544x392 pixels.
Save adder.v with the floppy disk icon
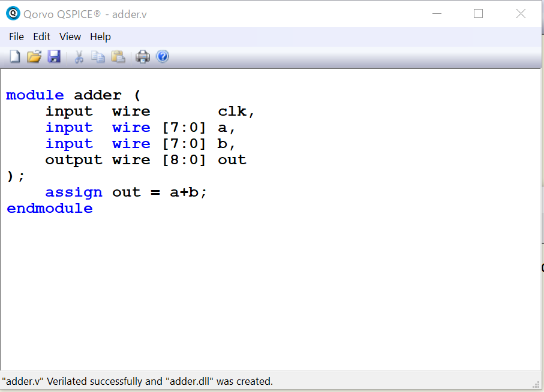tap(54, 57)
